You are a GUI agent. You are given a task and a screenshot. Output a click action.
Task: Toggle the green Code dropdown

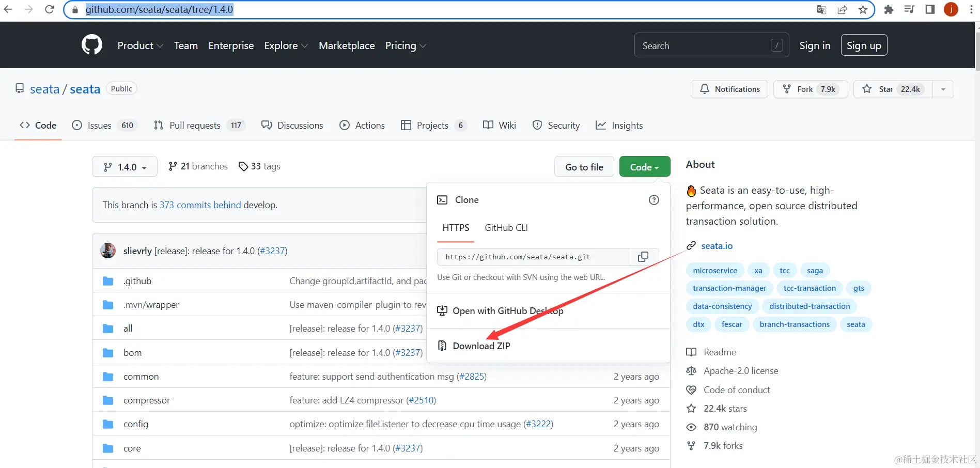click(645, 167)
